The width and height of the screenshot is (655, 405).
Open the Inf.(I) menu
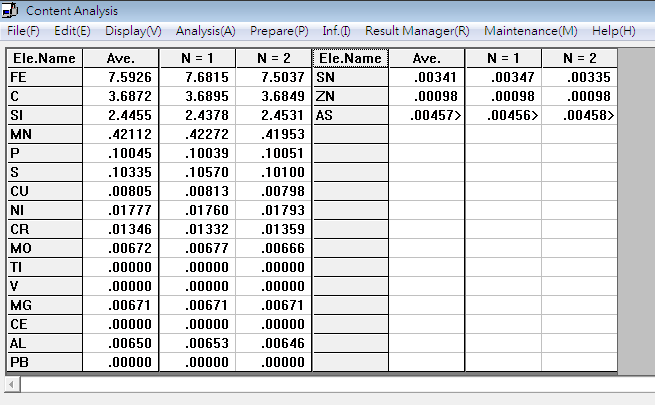pyautogui.click(x=337, y=31)
